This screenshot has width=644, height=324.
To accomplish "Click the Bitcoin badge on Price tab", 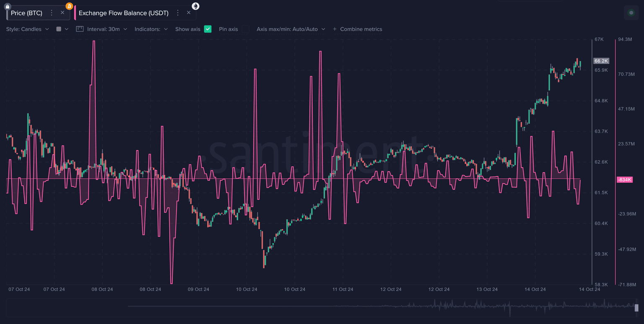I will 69,6.
